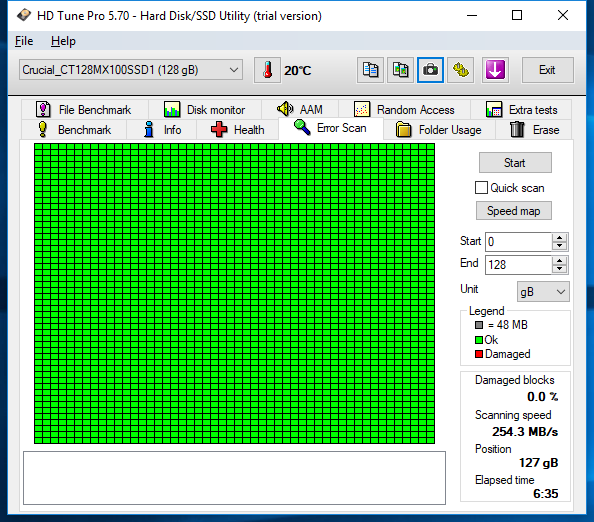Switch to the Benchmark tab
Screen dimensions: 594x522
click(74, 130)
